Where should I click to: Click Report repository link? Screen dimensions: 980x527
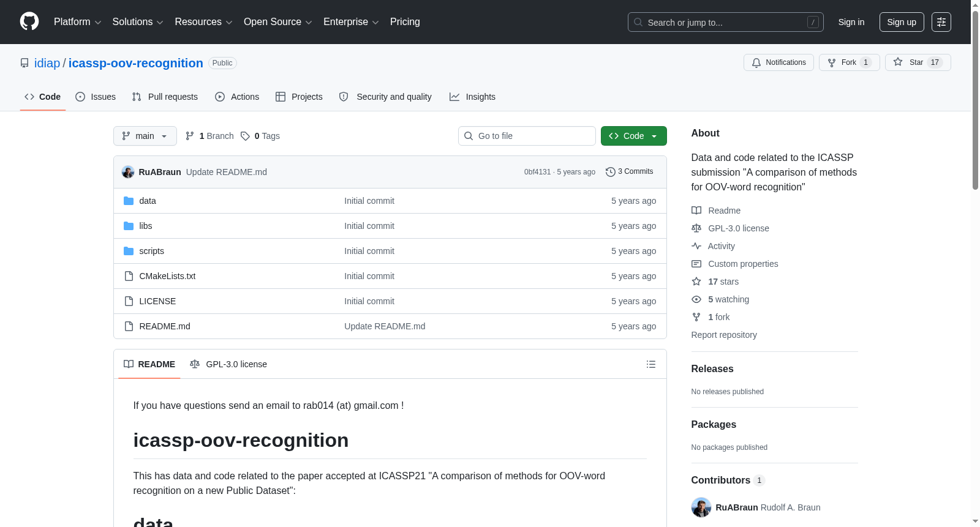pyautogui.click(x=724, y=335)
